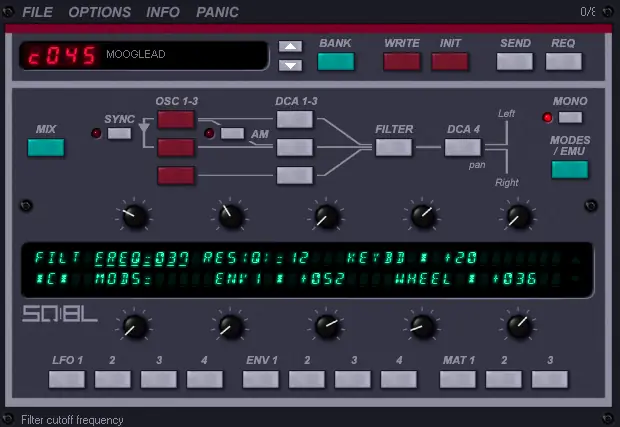This screenshot has width=620, height=427.
Task: Select the first DCA 1-3 button
Action: click(295, 119)
